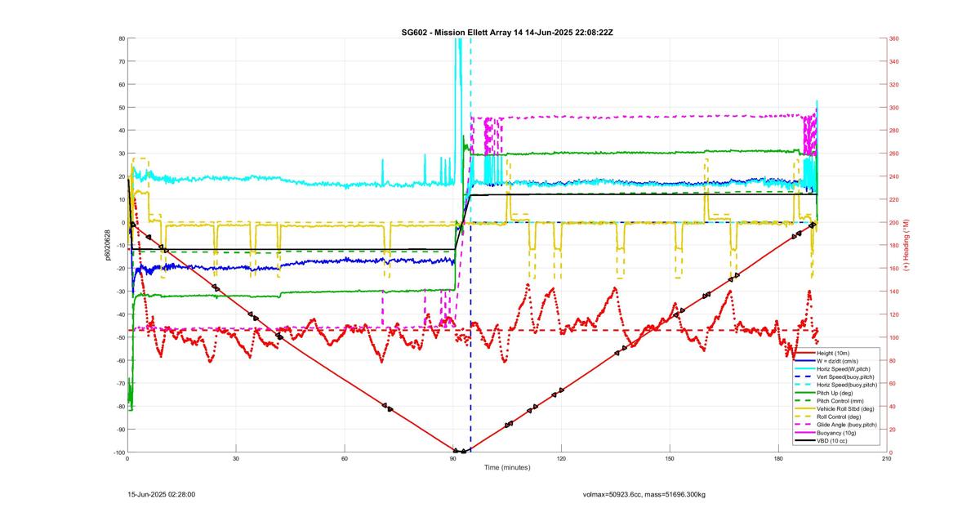
Task: Click the left y-axis tick label '-80'
Action: (x=120, y=407)
